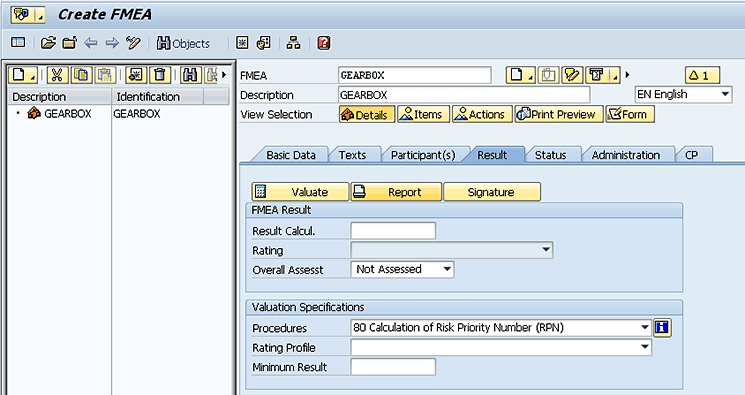Expand tree toolbar with the black arrow
The height and width of the screenshot is (395, 745).
(x=224, y=75)
